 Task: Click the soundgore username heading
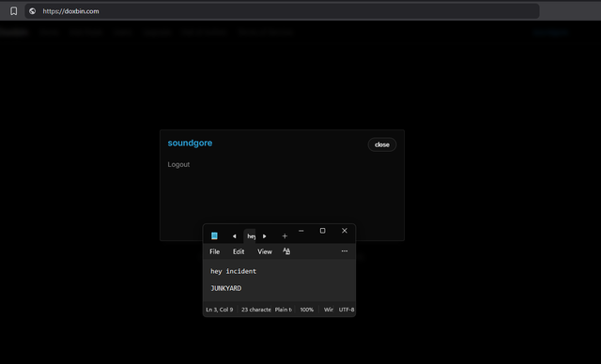(190, 143)
